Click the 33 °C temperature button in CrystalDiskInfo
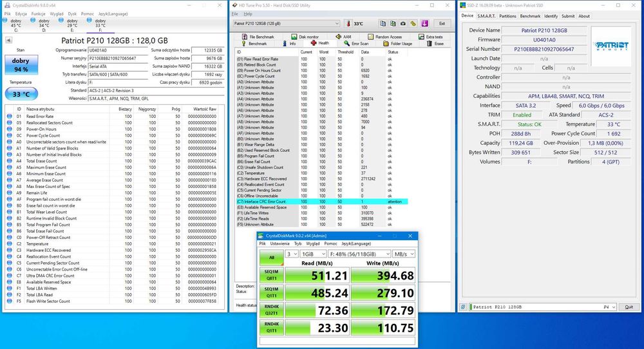644x349 pixels. pos(21,93)
